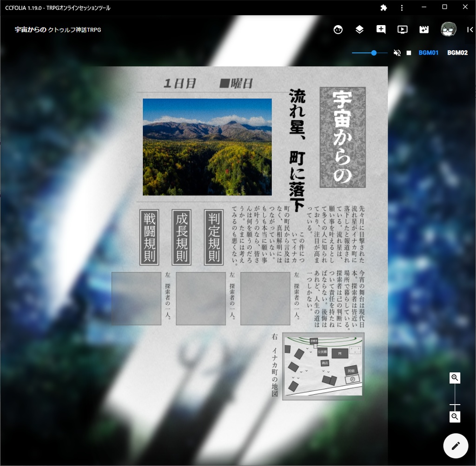Open the screen display panel with the monitor icon
The width and height of the screenshot is (476, 466).
pyautogui.click(x=402, y=29)
